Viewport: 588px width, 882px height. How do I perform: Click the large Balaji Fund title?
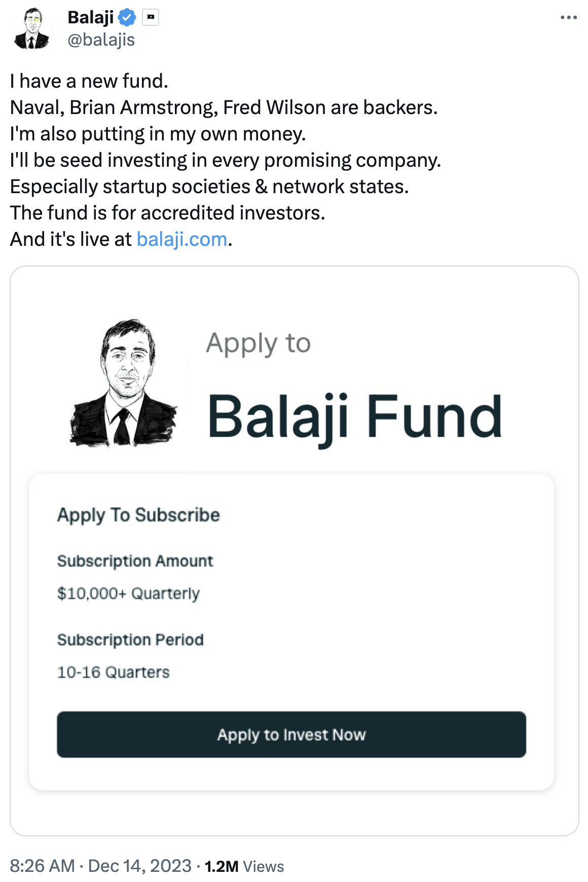[x=355, y=417]
